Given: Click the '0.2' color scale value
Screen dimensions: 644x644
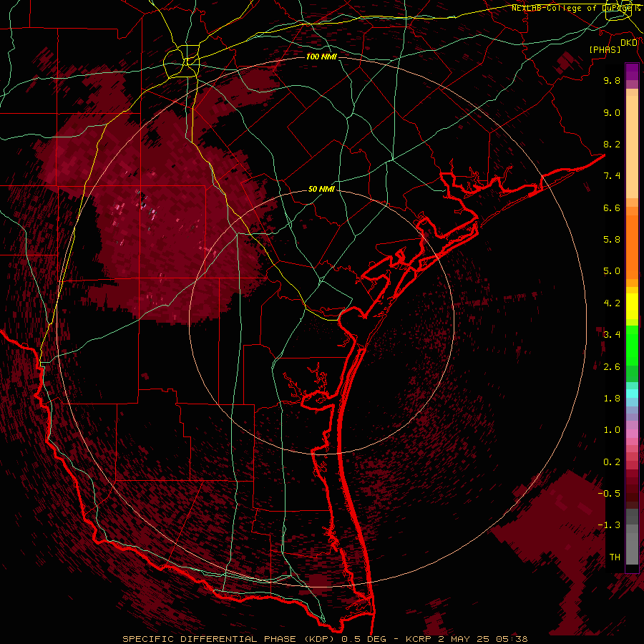Looking at the screenshot, I should [612, 462].
